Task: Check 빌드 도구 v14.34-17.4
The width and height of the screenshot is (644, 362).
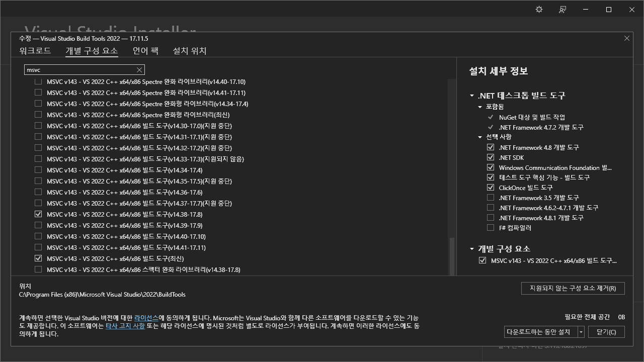Action: 38,170
